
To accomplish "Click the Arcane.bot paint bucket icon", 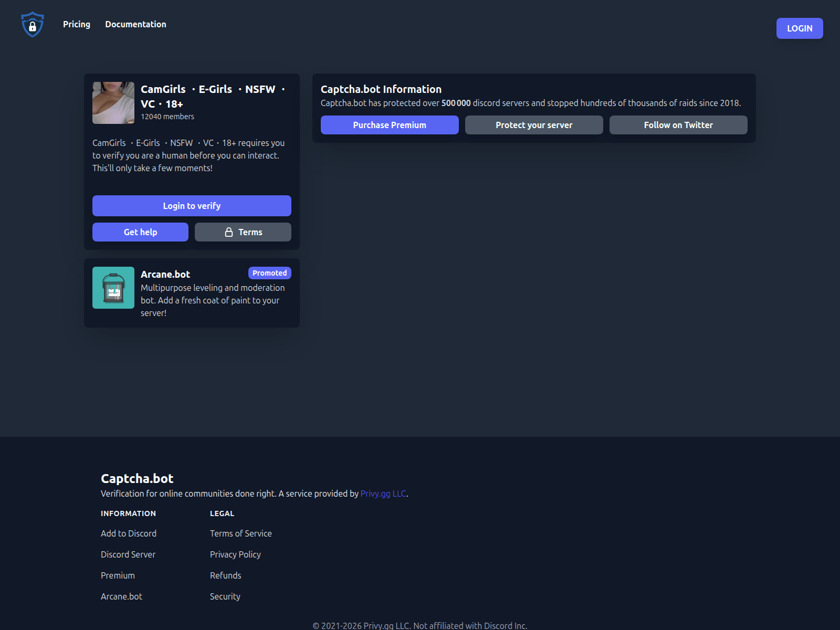I will [113, 288].
